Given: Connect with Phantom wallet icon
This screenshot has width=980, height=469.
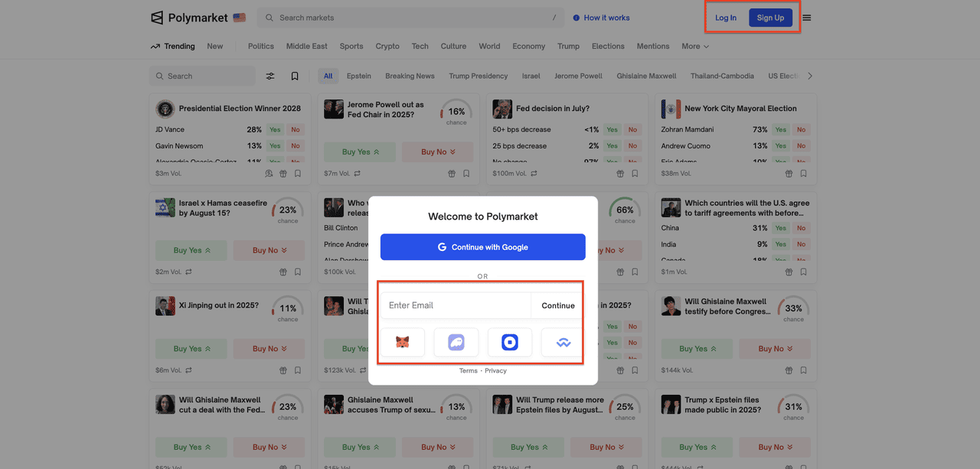Looking at the screenshot, I should coord(456,343).
